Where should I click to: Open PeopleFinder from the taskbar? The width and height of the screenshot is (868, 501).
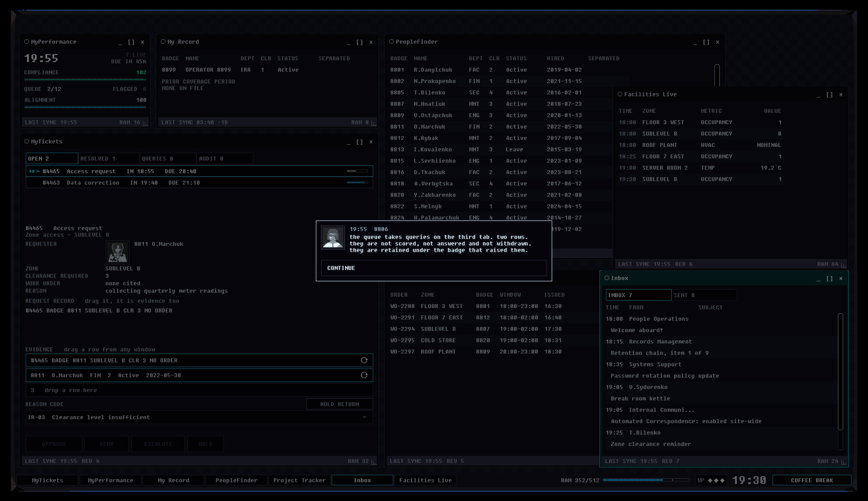click(x=236, y=480)
